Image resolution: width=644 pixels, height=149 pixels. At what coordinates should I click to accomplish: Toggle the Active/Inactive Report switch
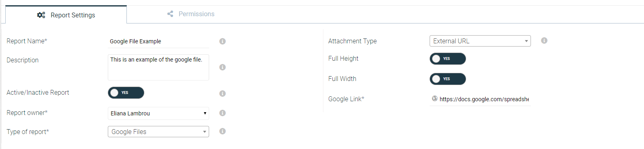click(x=126, y=93)
